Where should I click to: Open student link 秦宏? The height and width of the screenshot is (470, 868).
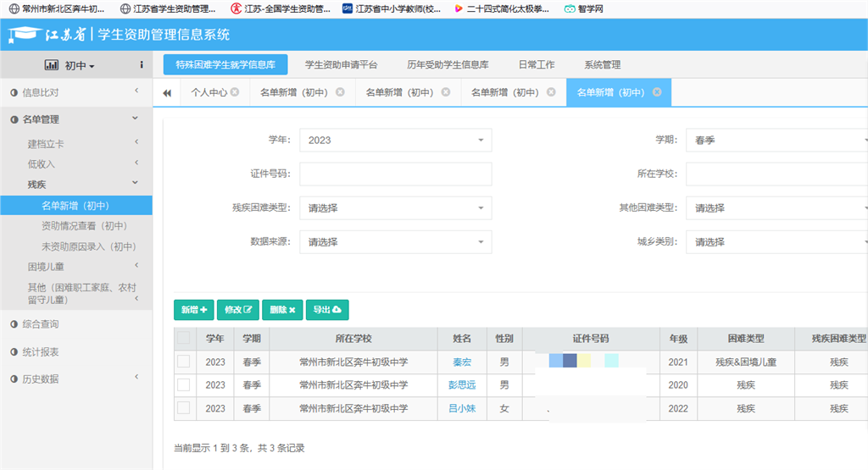point(462,362)
